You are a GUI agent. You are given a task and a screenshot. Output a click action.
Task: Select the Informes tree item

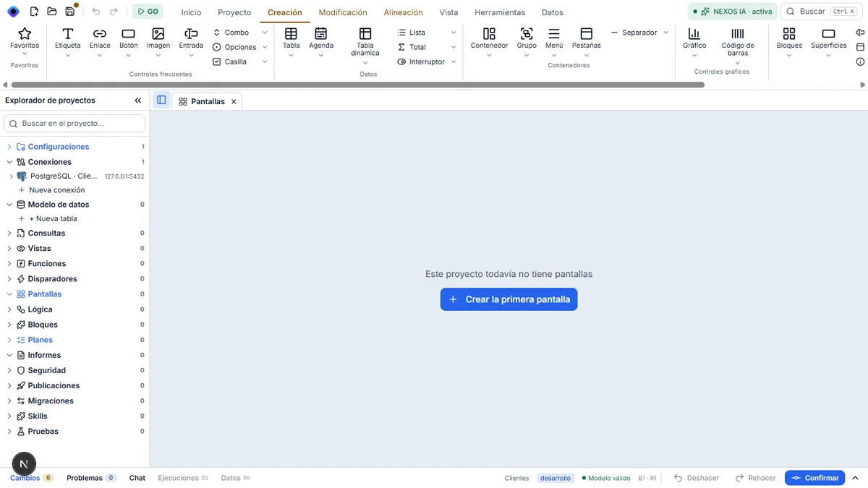click(75, 355)
